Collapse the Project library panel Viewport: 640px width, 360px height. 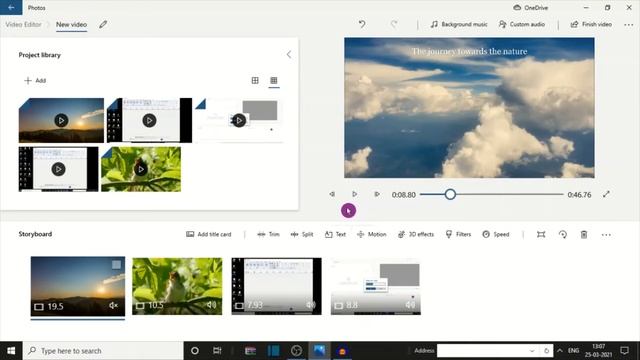(x=289, y=55)
